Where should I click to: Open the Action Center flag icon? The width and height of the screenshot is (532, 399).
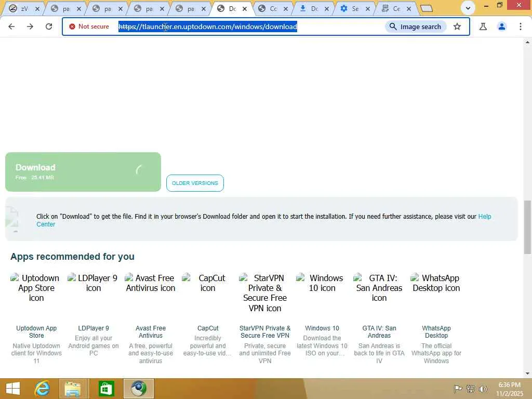pyautogui.click(x=458, y=389)
